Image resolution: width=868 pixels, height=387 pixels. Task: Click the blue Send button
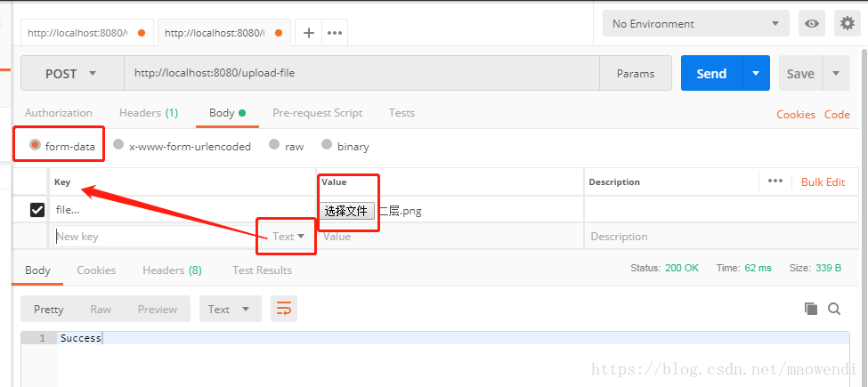(711, 74)
